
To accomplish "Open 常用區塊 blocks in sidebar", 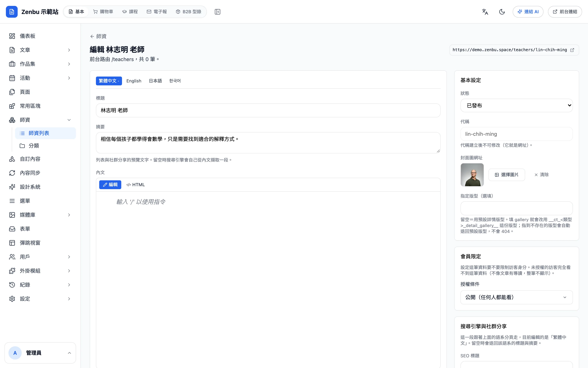I will point(40,106).
